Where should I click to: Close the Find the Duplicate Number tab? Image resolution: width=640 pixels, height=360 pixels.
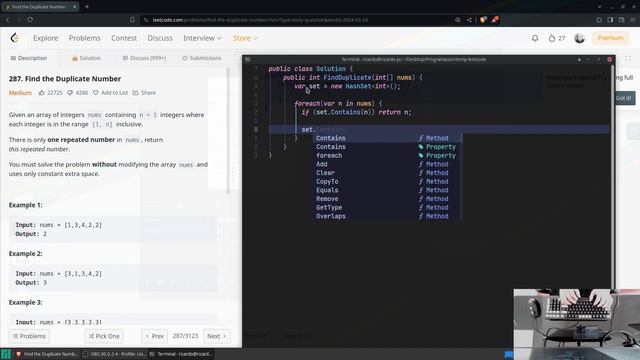(x=74, y=7)
